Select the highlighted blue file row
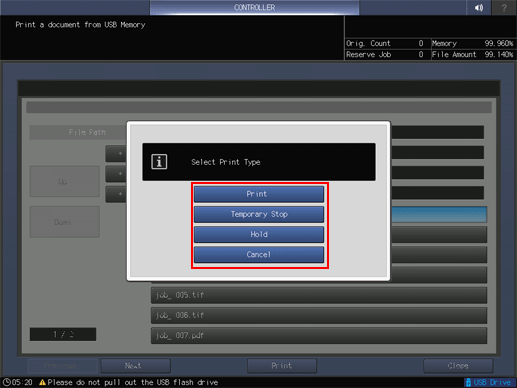 (x=439, y=214)
